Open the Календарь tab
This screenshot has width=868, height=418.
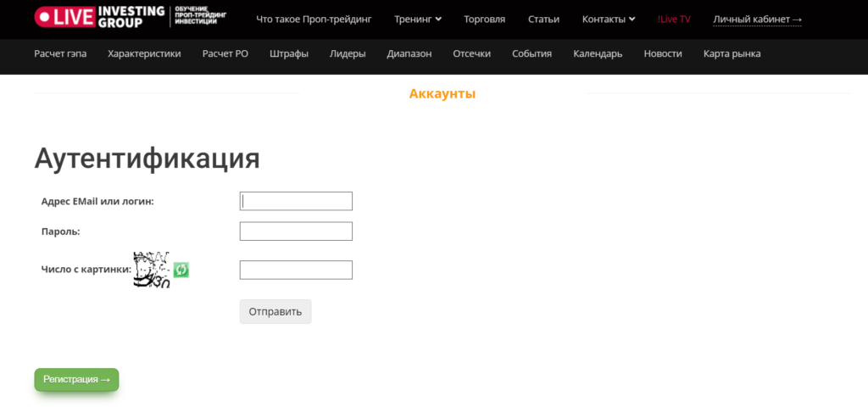click(598, 53)
